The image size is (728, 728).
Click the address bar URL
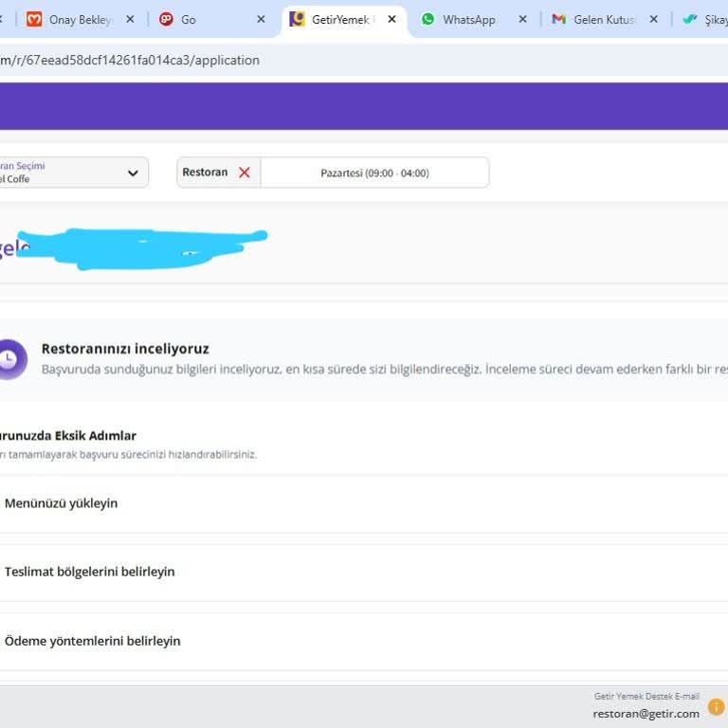pos(130,60)
